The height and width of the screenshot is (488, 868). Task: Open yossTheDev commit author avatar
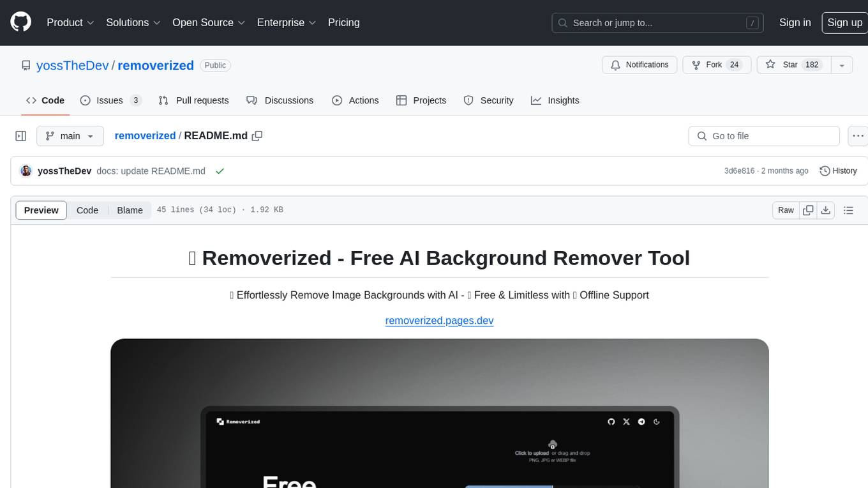click(x=26, y=171)
